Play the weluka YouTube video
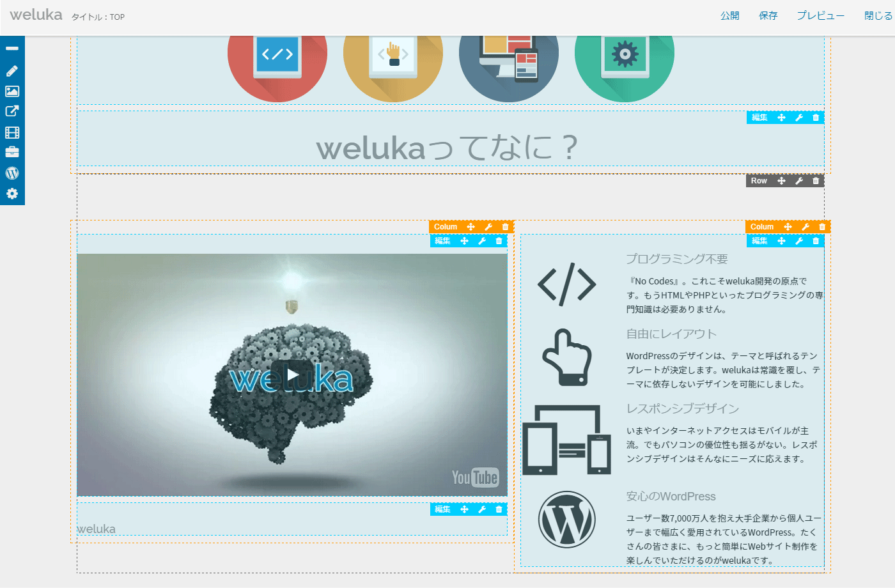Image resolution: width=895 pixels, height=588 pixels. pos(292,375)
